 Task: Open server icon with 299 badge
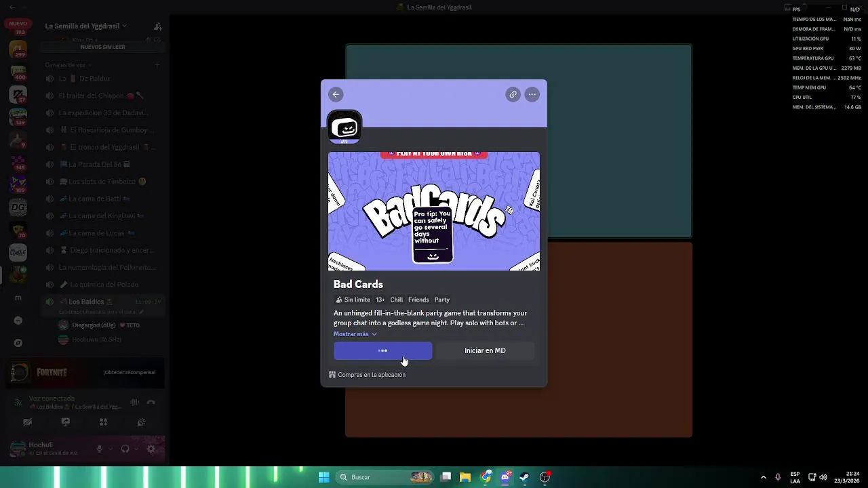coord(18,49)
